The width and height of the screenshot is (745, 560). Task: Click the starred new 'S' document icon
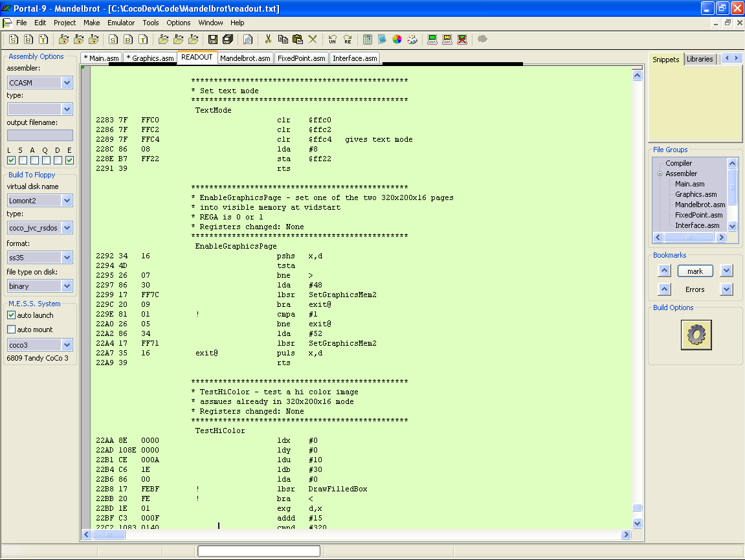click(14, 39)
